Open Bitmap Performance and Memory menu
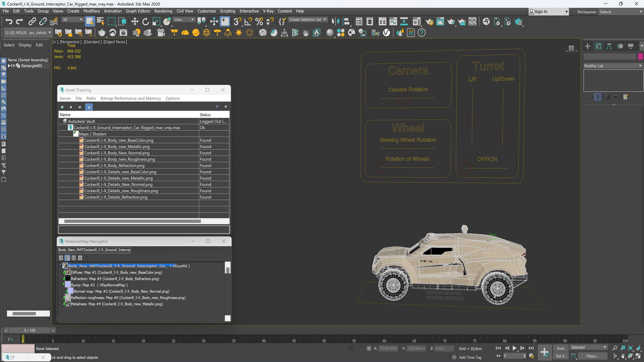Viewport: 644px width, 362px height. (130, 98)
